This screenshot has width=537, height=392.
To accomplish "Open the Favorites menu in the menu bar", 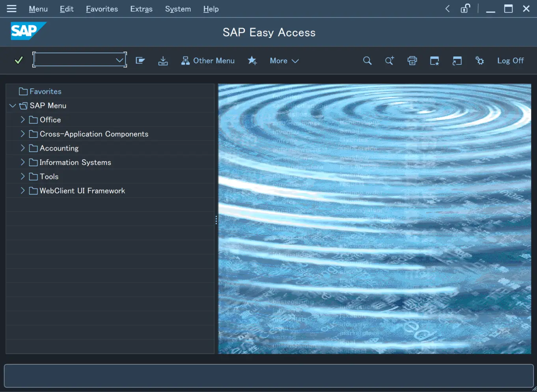I will [x=102, y=9].
